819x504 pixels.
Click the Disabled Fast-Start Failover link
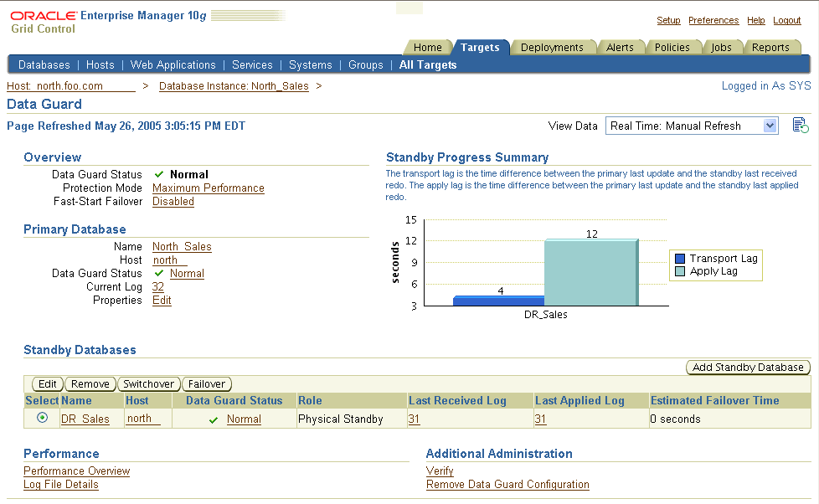pyautogui.click(x=173, y=202)
